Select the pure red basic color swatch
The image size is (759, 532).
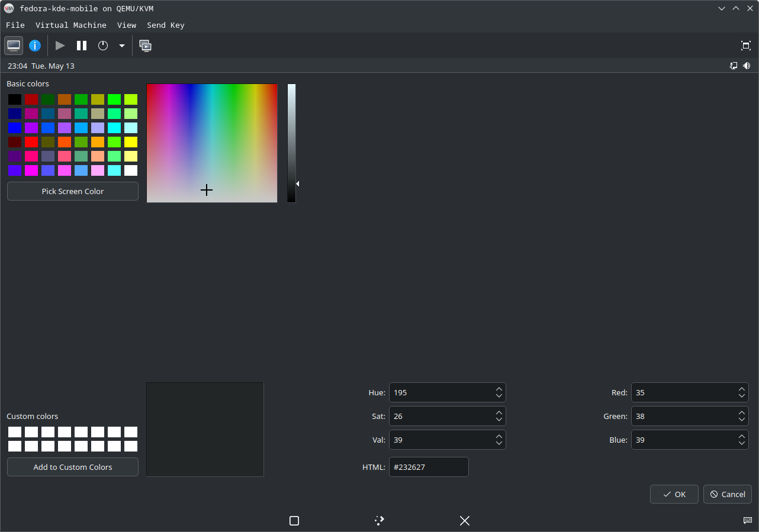[31, 142]
